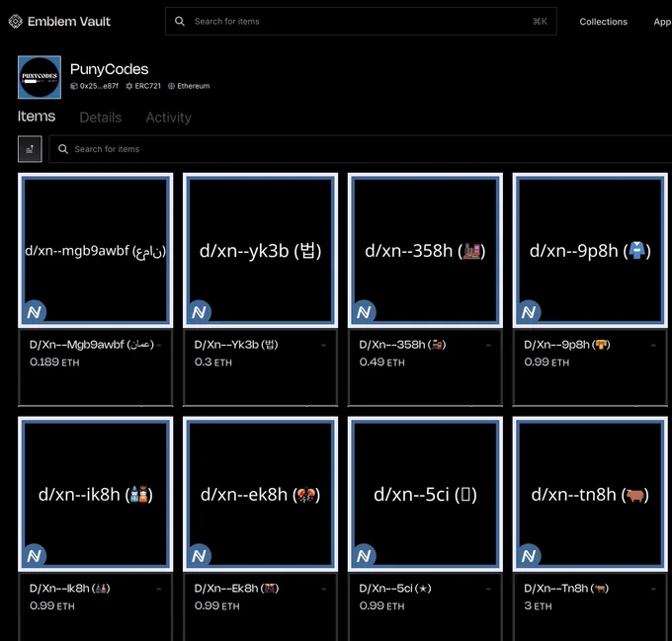Click Namecoin badge on d/xn--358h card
The image size is (672, 641).
365,312
